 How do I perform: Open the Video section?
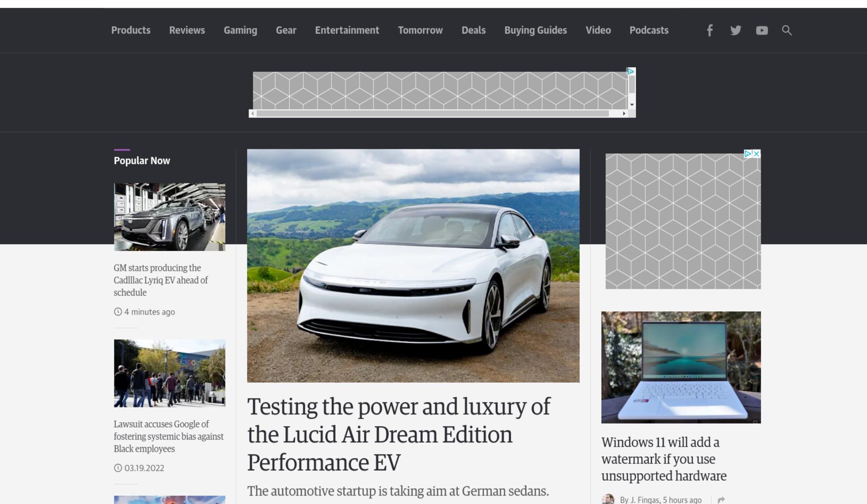click(x=598, y=30)
